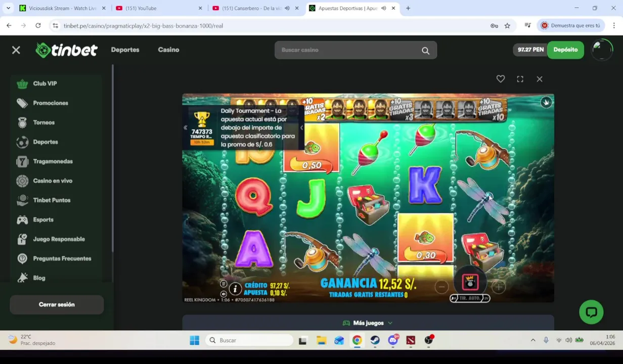Open Deportes soccer ball icon in sidebar
Viewport: 623px width, 364px height.
[x=22, y=142]
